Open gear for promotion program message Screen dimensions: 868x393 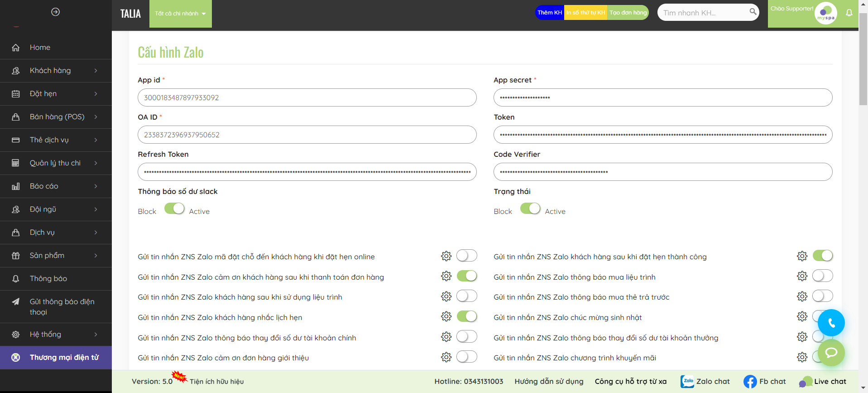802,357
